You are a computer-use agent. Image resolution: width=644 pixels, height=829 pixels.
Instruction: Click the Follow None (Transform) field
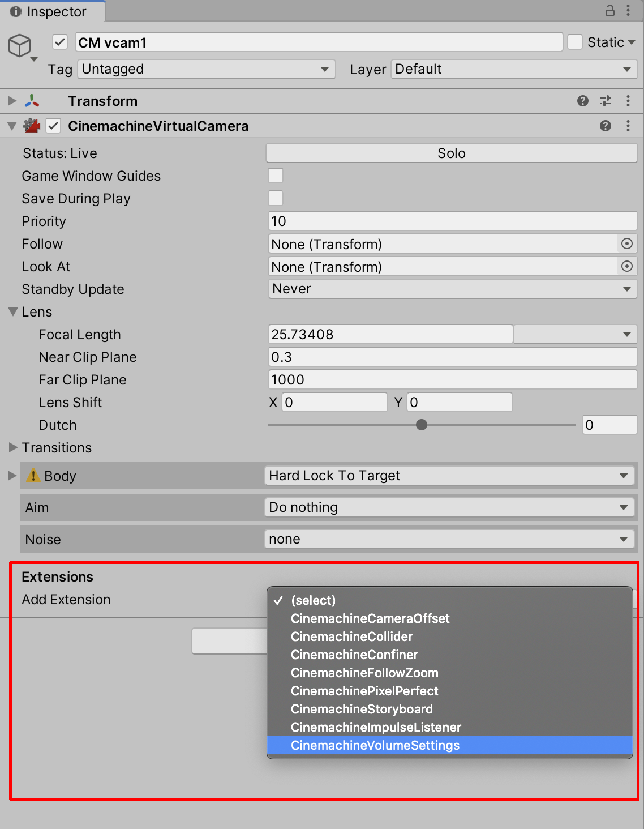[x=443, y=243]
